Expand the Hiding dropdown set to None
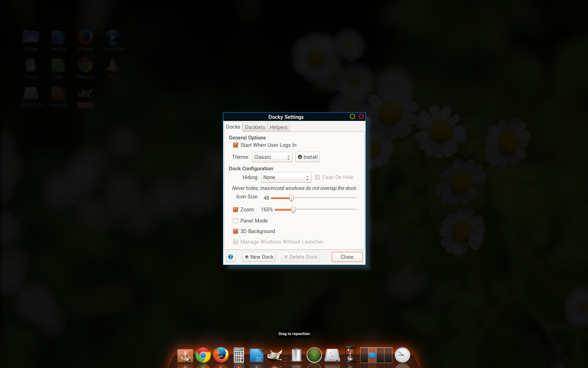This screenshot has width=588, height=368. click(x=286, y=177)
